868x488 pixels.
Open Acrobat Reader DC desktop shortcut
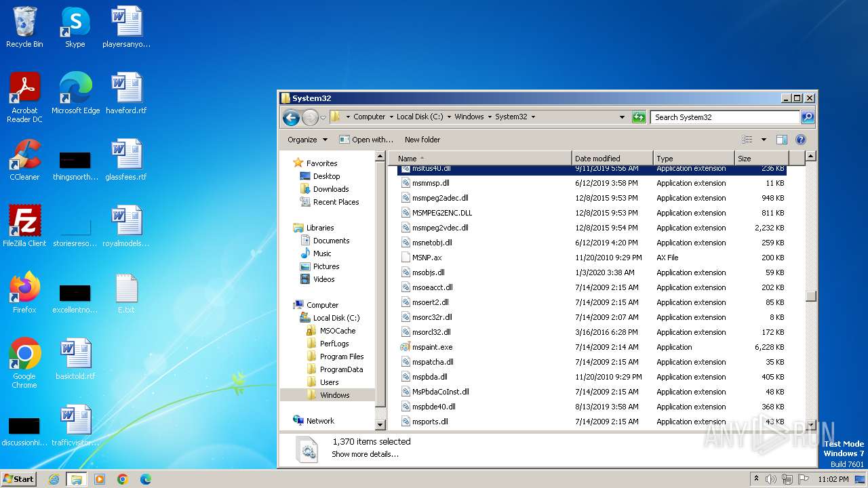24,98
